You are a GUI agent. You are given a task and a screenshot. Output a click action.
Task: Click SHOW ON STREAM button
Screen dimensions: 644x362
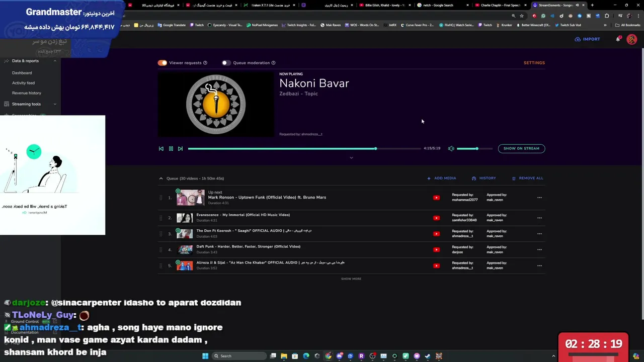click(521, 148)
